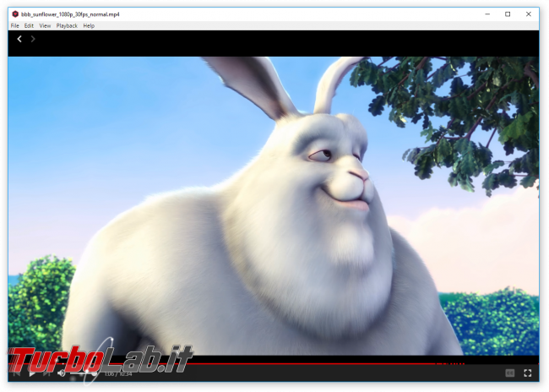549x392 pixels.
Task: Go forward with the right chevron arrow
Action: click(x=33, y=39)
